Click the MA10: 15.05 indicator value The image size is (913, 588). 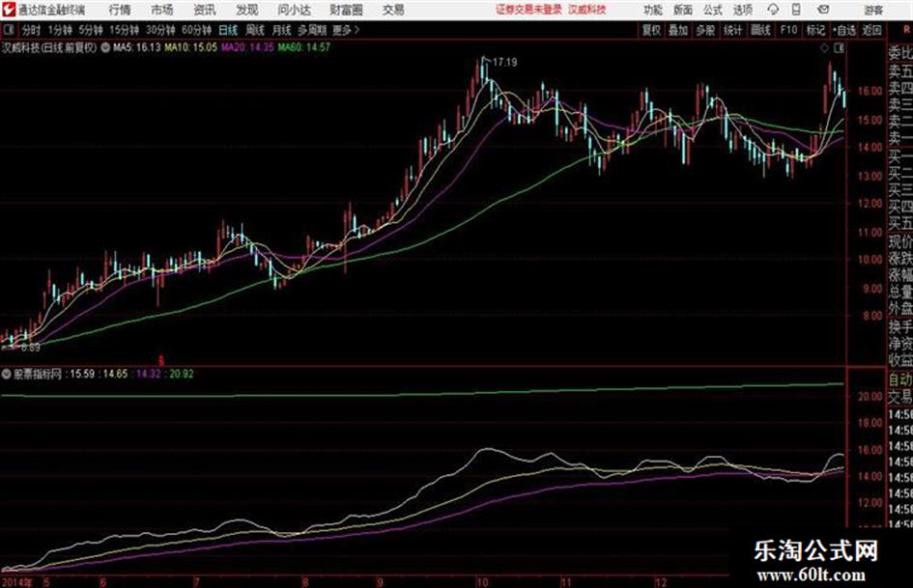(190, 47)
